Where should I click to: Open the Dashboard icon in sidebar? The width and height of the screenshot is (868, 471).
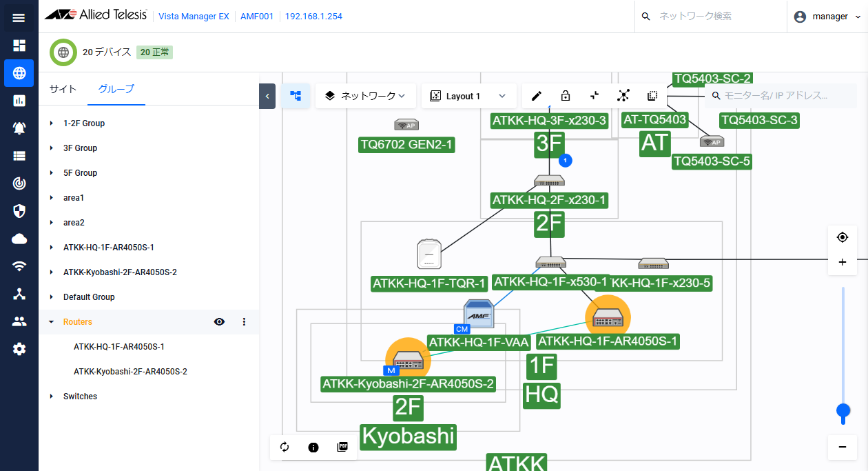pyautogui.click(x=19, y=46)
